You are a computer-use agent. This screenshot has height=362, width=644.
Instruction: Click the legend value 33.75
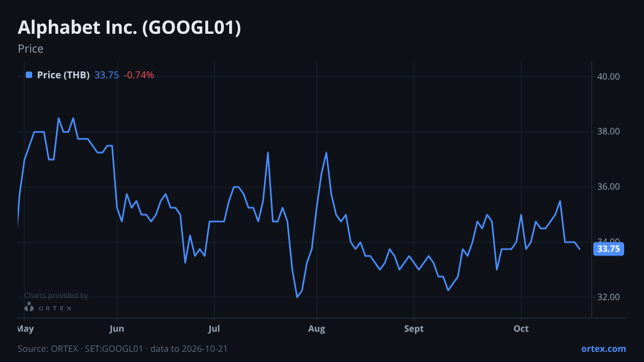click(x=106, y=75)
